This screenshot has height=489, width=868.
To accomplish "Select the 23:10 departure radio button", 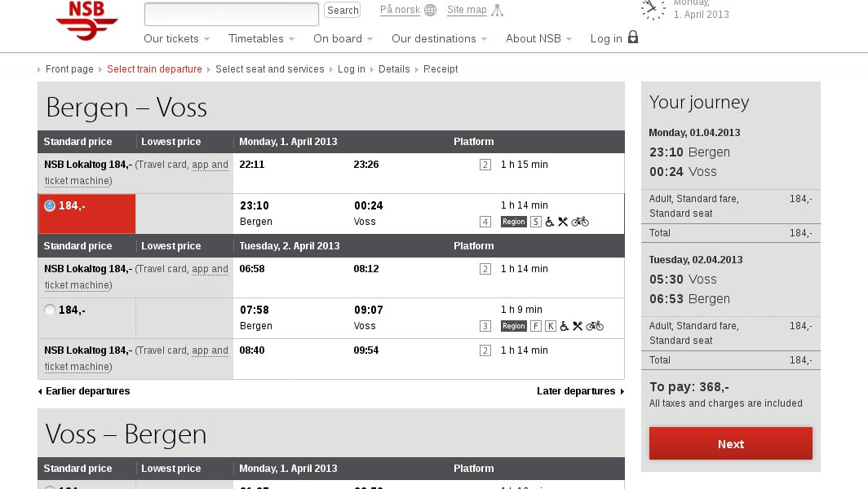I will [x=50, y=205].
